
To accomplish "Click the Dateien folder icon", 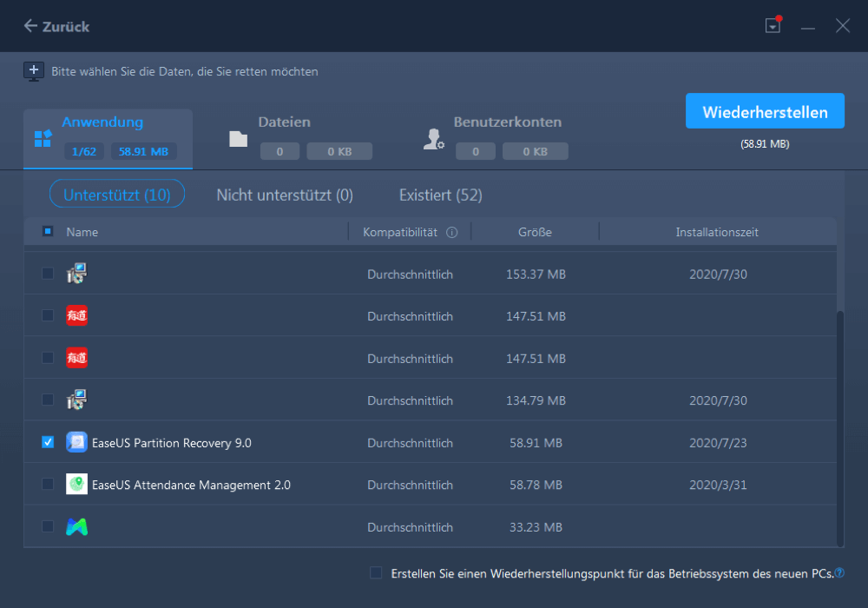I will click(239, 139).
